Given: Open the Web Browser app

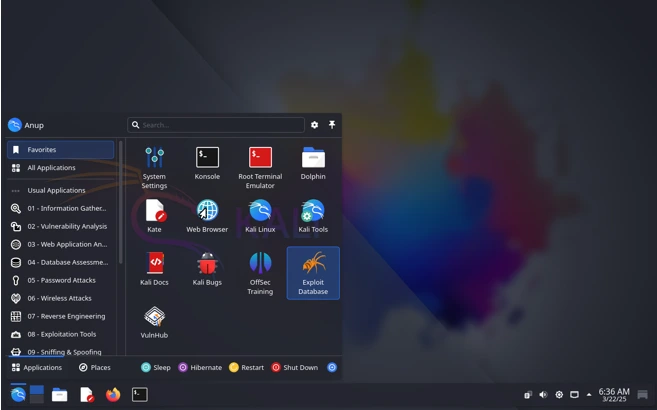Looking at the screenshot, I should 207,216.
